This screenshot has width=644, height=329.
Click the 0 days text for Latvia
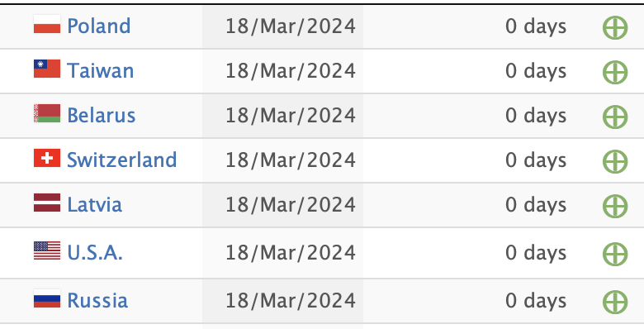(536, 205)
